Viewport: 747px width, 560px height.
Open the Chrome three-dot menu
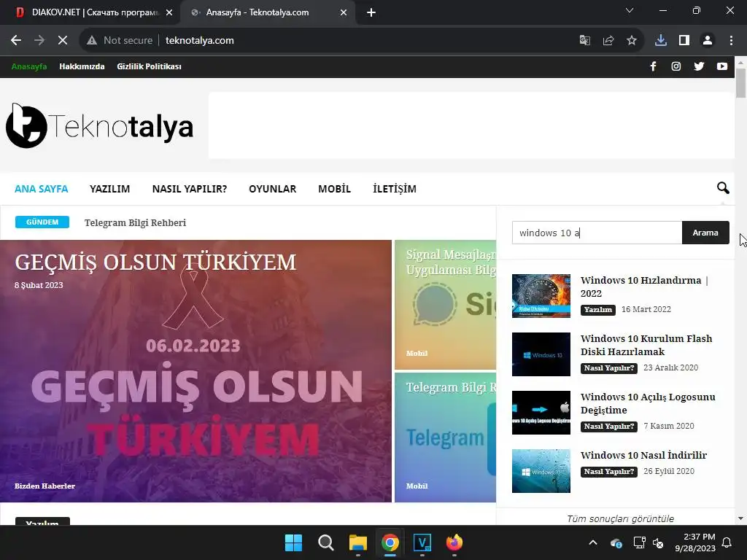731,41
